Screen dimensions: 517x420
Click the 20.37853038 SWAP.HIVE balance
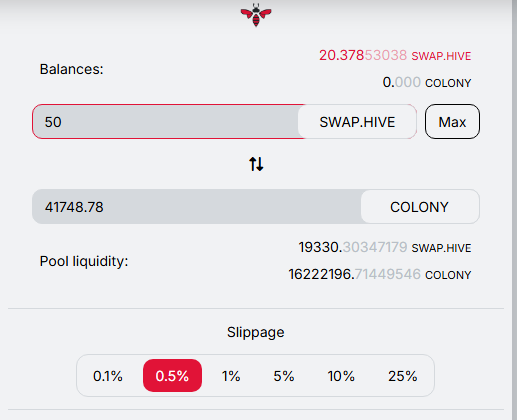click(x=395, y=55)
